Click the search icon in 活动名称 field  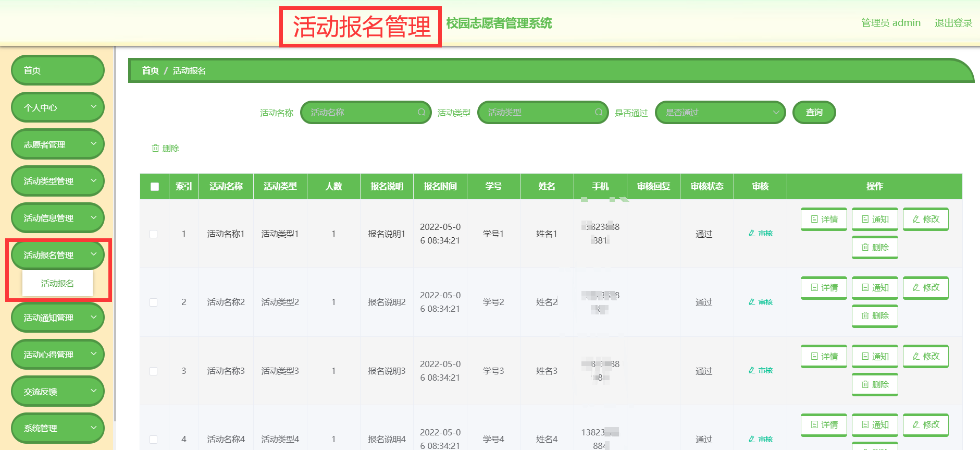point(421,112)
